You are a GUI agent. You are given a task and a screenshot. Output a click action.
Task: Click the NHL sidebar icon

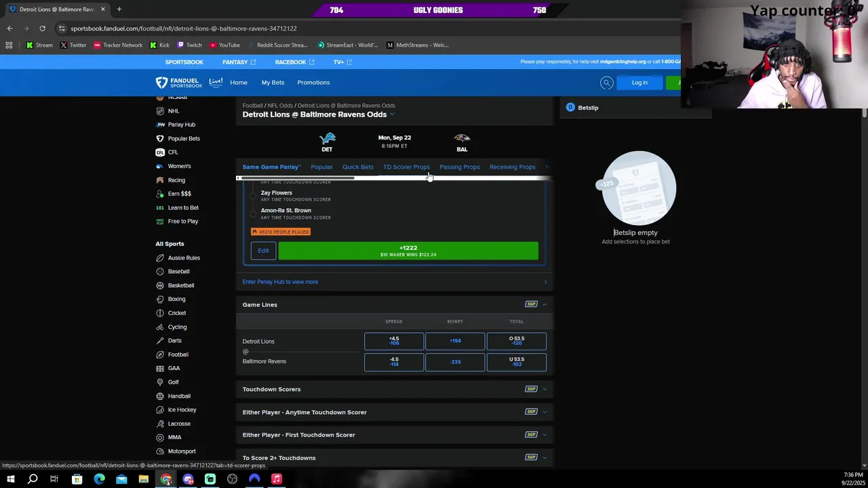pos(160,111)
